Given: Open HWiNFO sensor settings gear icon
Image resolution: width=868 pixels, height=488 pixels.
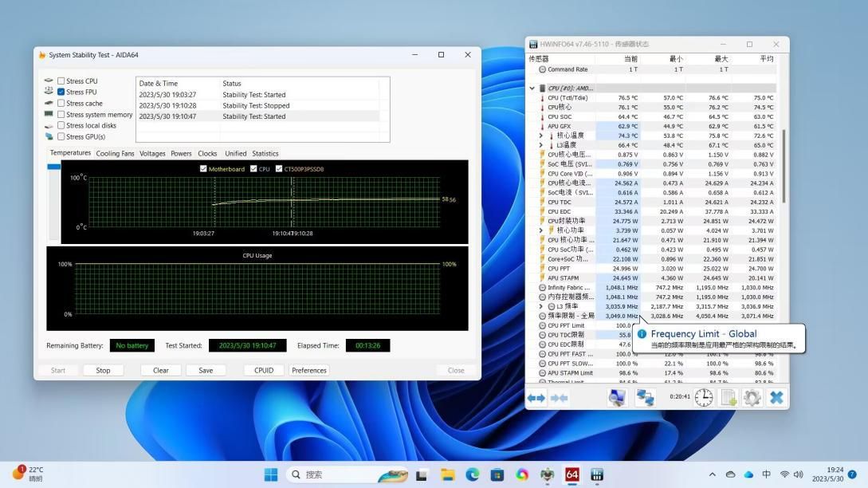Looking at the screenshot, I should click(x=752, y=397).
